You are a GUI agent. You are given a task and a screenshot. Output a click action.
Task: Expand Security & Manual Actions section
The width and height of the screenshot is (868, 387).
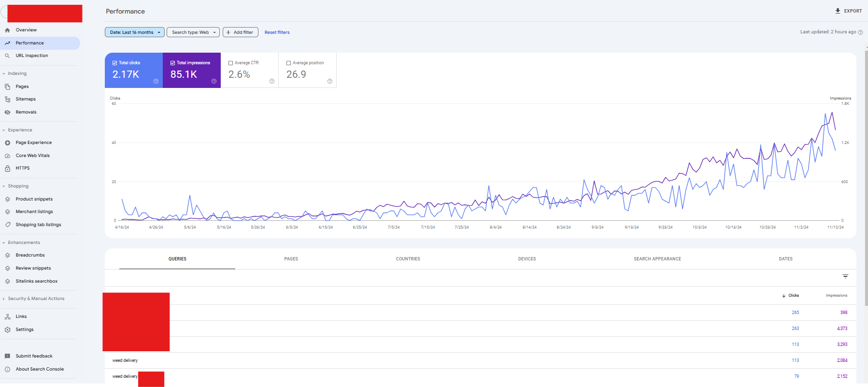(x=4, y=299)
